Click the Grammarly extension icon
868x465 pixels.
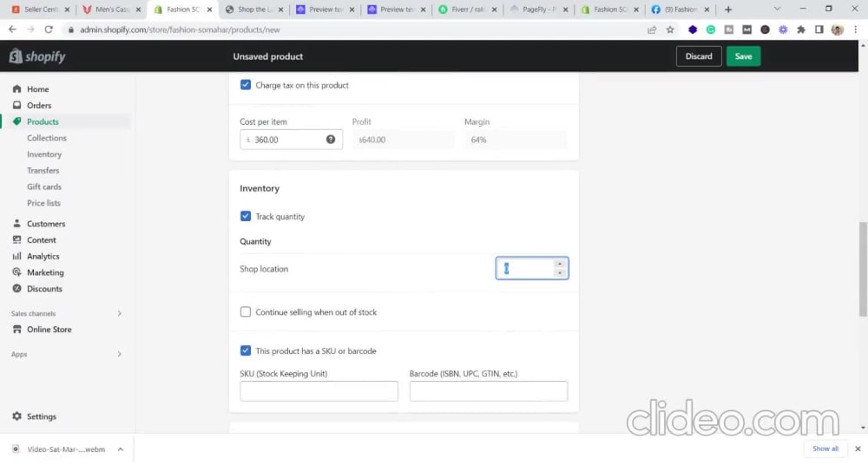pos(711,29)
